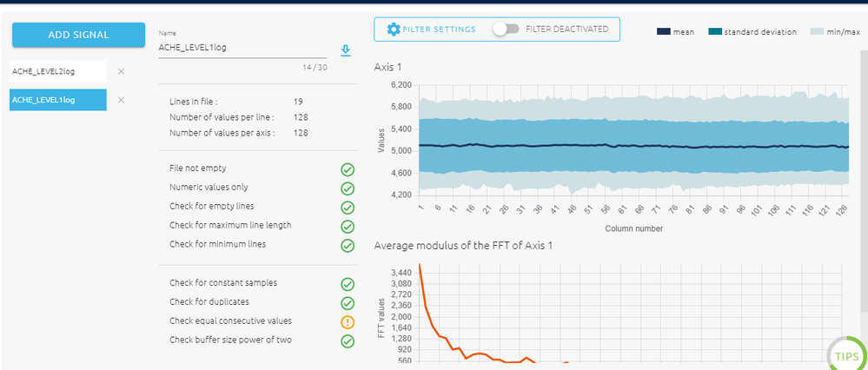
Task: Click the maximum line length check icon
Action: [348, 226]
